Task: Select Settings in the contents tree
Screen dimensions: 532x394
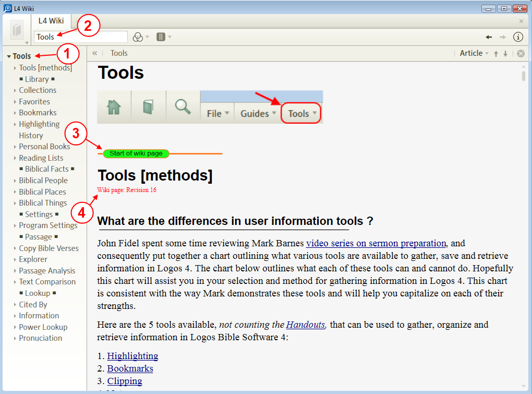Action: click(x=39, y=214)
